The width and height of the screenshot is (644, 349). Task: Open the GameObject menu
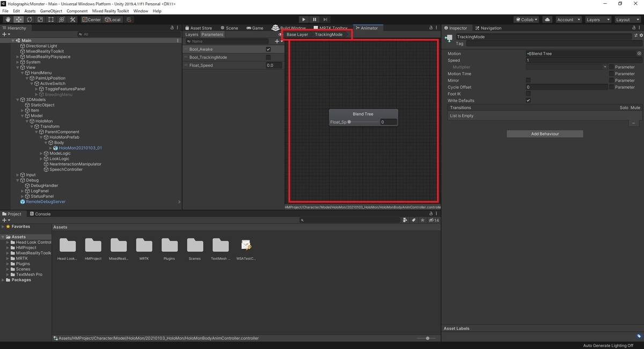[51, 11]
